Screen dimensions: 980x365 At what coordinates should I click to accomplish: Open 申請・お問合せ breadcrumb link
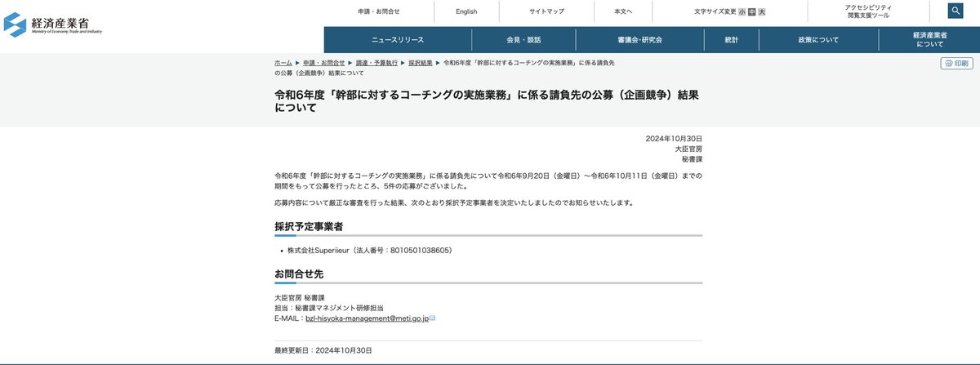[323, 63]
